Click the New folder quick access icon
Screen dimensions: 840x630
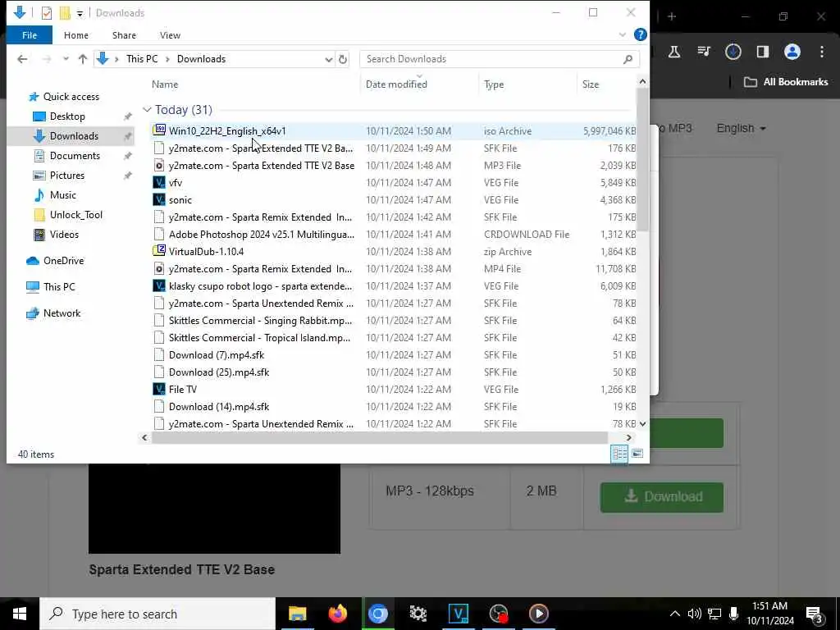point(65,13)
